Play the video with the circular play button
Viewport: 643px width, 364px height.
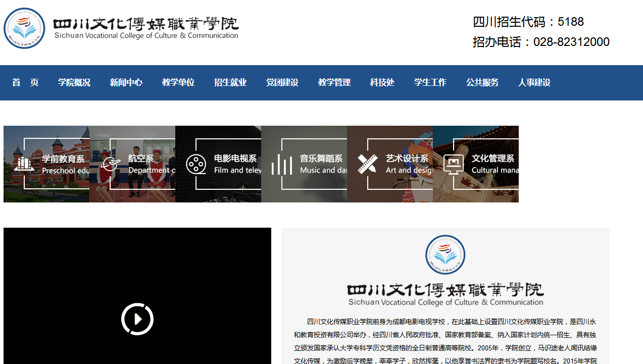(x=137, y=319)
